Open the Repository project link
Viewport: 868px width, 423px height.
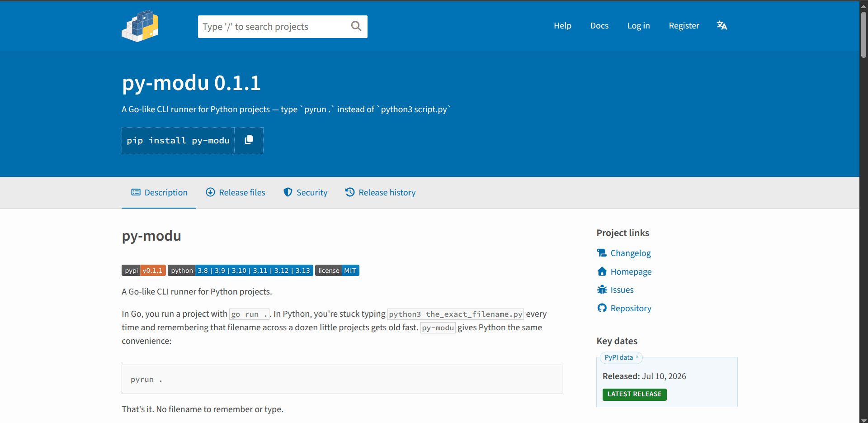point(631,308)
